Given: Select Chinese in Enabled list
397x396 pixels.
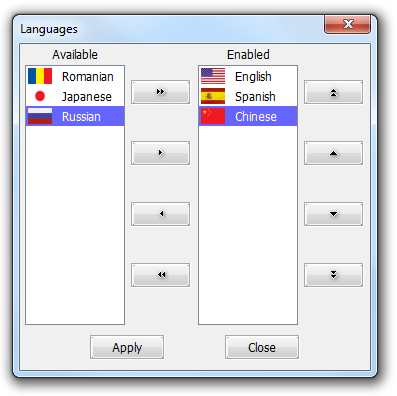Looking at the screenshot, I should [248, 116].
